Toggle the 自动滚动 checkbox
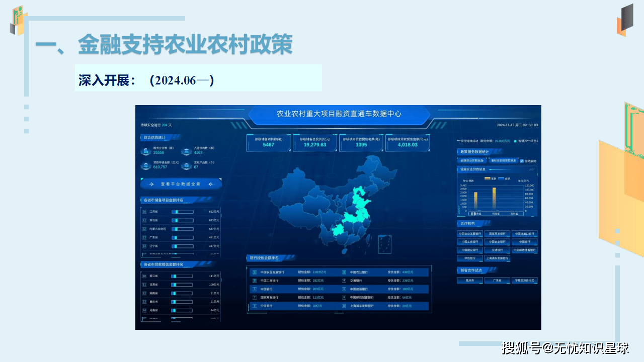Screen dimensions: 644x362 522,161
